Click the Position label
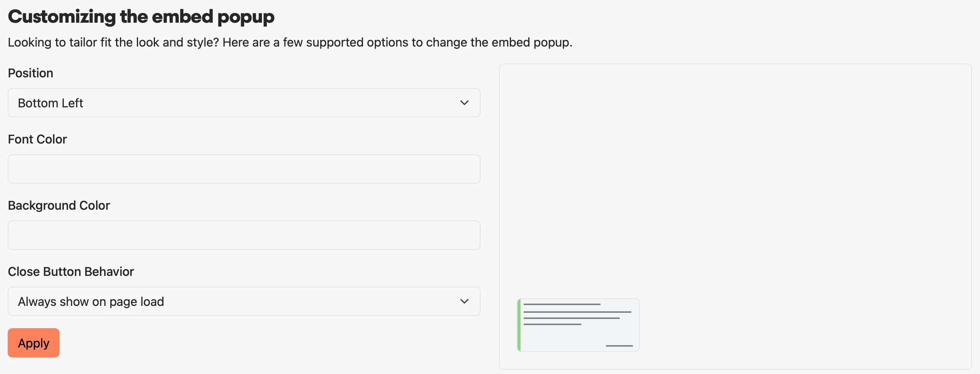The width and height of the screenshot is (980, 374). tap(30, 73)
